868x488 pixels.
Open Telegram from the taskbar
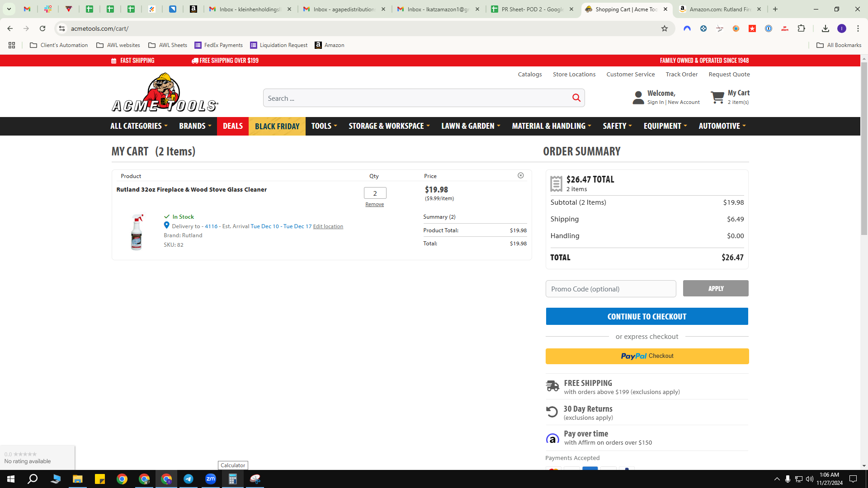point(189,479)
